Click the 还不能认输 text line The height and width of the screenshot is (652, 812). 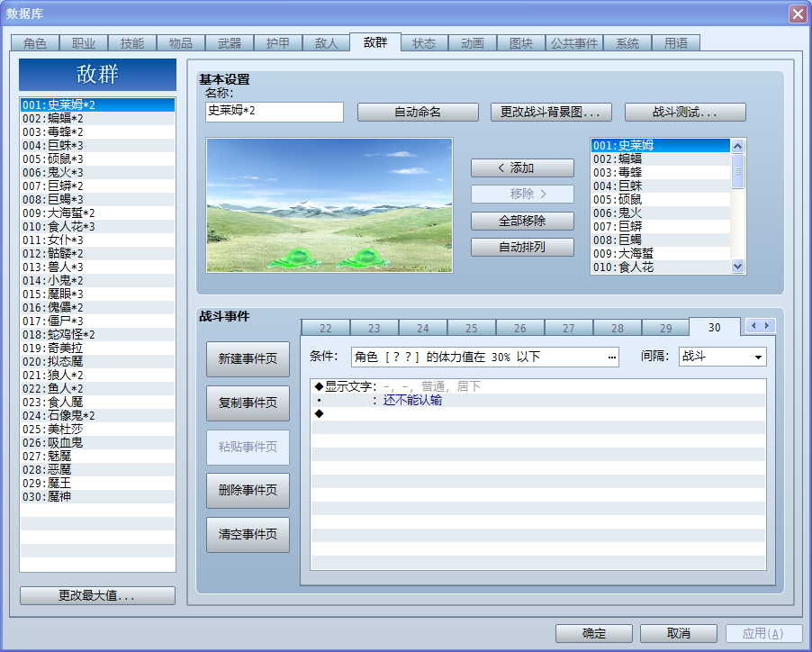point(538,400)
